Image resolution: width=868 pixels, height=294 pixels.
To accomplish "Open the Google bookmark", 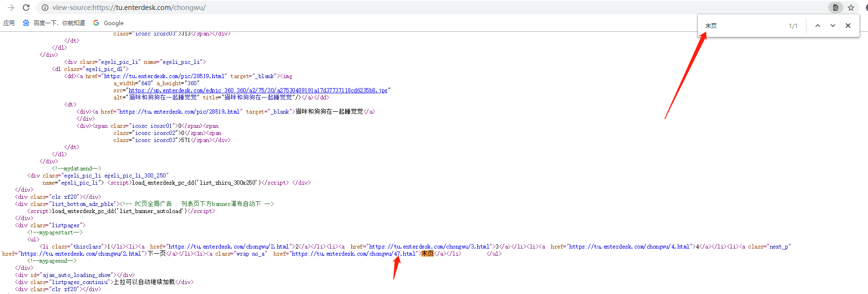I will click(x=109, y=23).
